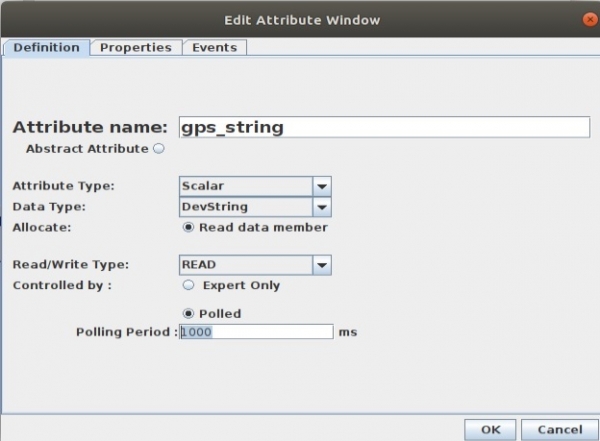Open the Scalar attribute type combo box
The image size is (600, 441).
tap(245, 186)
